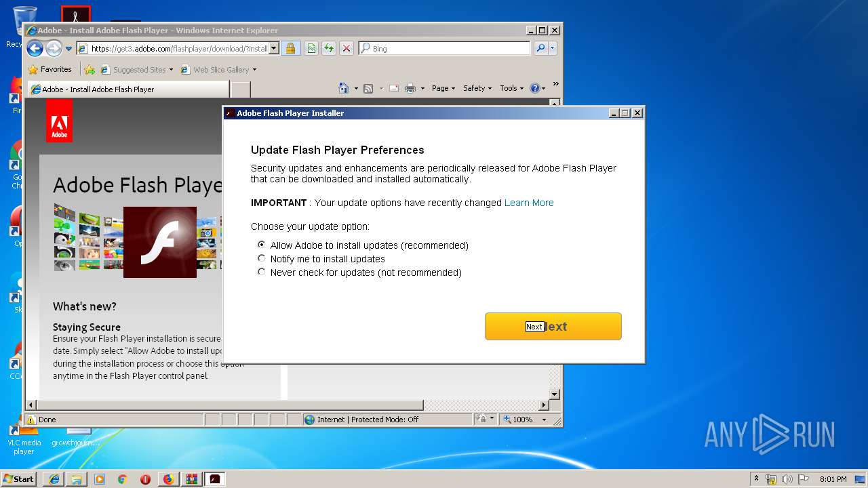Click Internet Protected Mode Off status text

(x=368, y=420)
